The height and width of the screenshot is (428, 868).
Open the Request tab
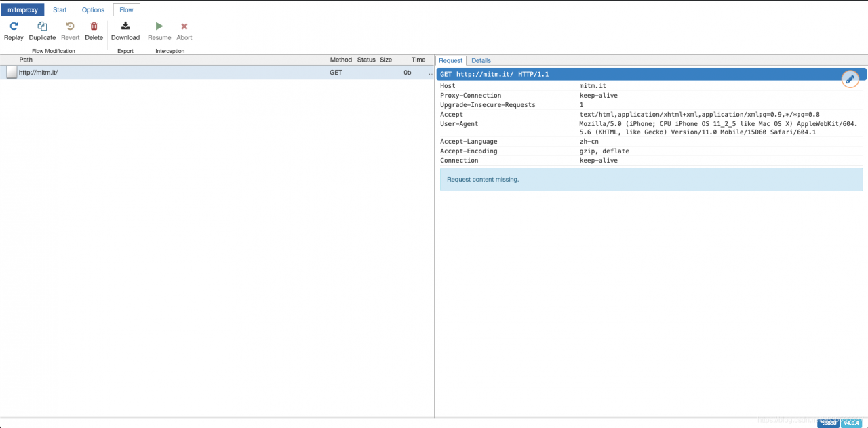click(450, 60)
